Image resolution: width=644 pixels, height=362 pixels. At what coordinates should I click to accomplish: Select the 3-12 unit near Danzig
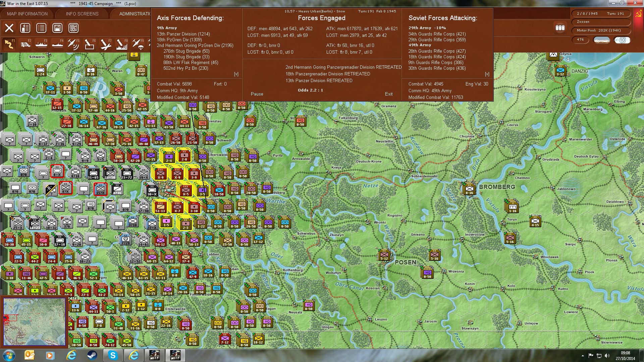coord(560,70)
